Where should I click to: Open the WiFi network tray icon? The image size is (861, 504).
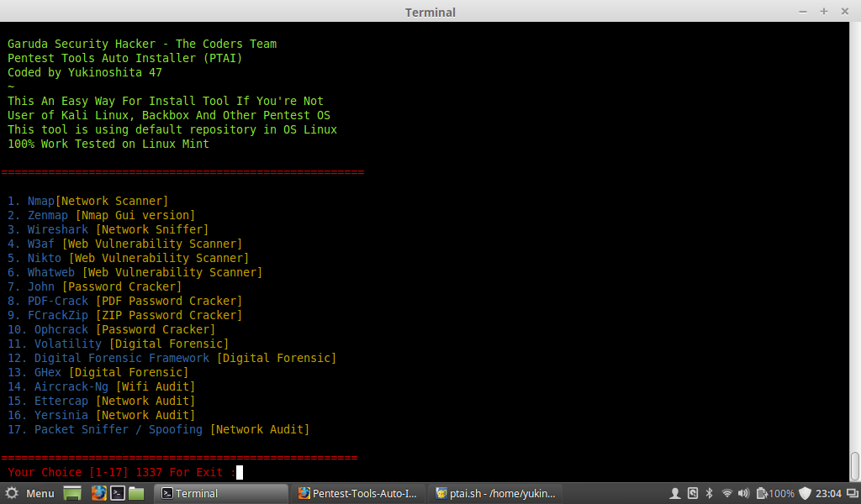coord(727,494)
